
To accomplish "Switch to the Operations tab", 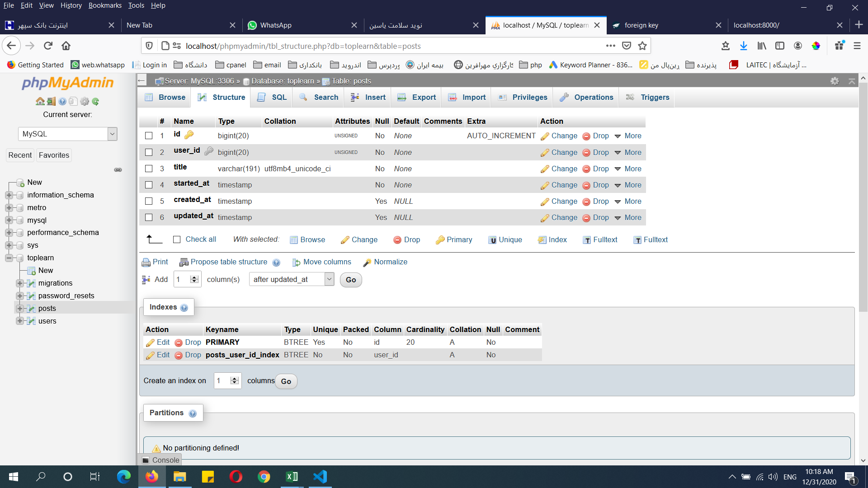I will coord(586,97).
